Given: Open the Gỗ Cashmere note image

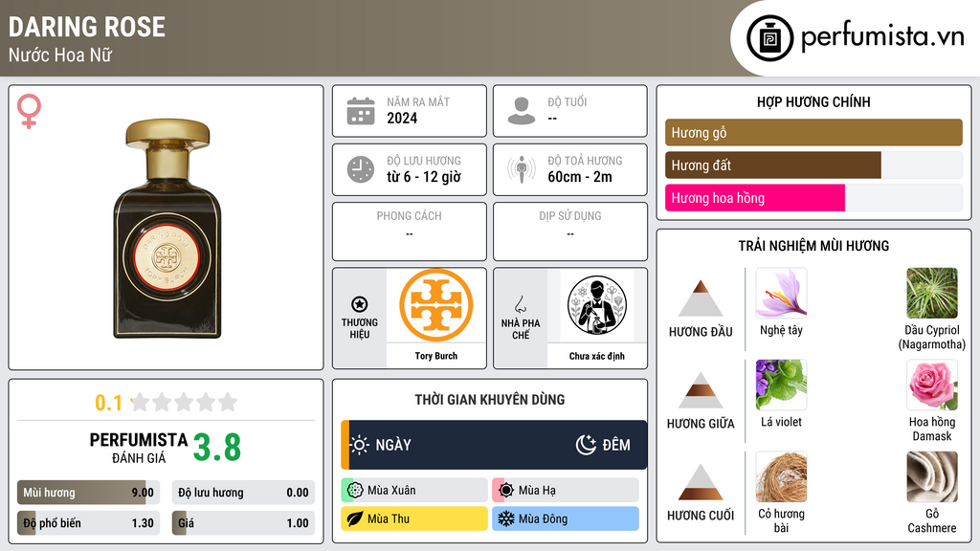Looking at the screenshot, I should (932, 476).
